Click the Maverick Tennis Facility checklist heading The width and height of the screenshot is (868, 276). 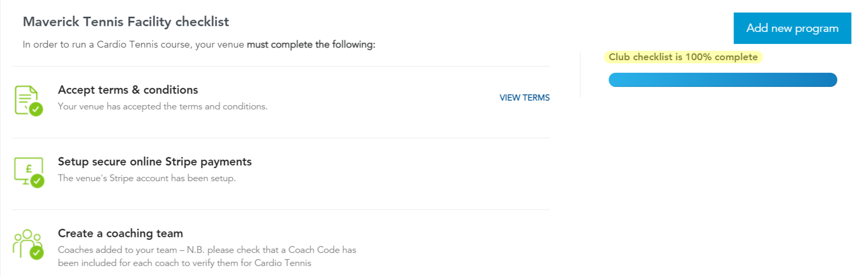[126, 21]
